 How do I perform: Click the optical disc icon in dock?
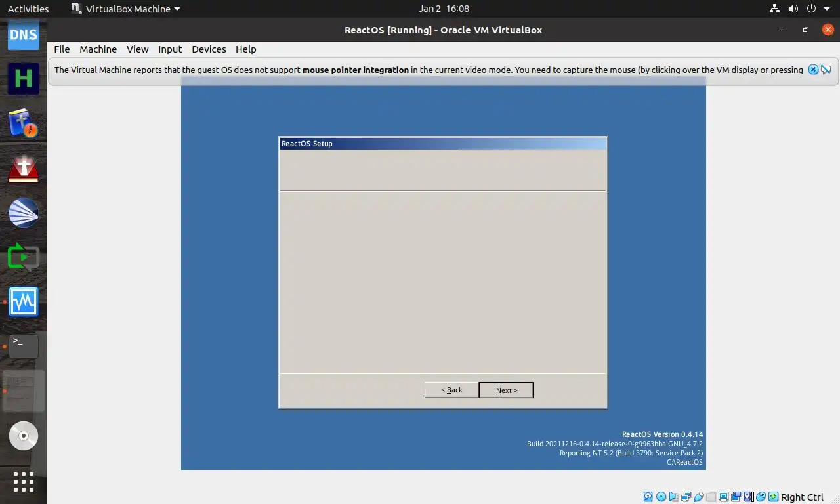click(24, 436)
